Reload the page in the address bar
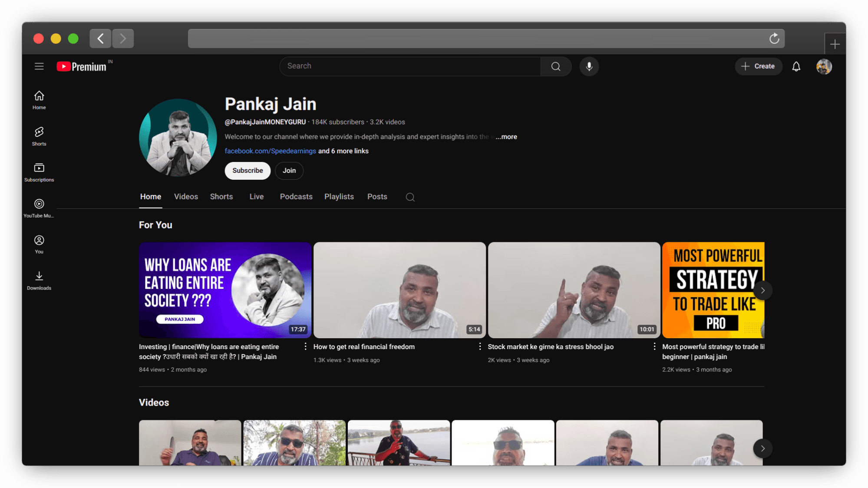 click(774, 39)
